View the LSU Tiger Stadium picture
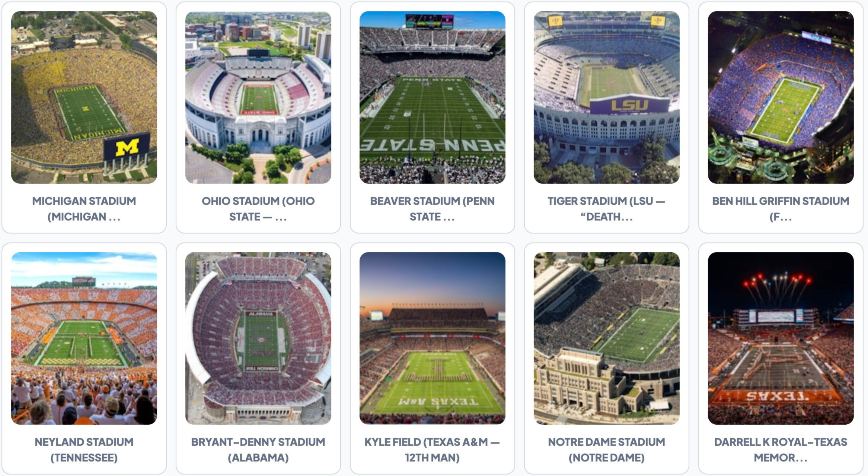 point(607,97)
